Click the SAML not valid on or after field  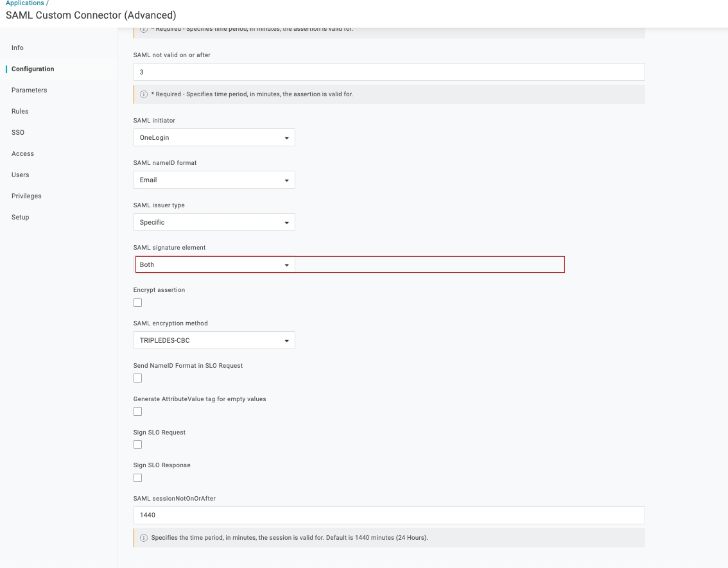(x=388, y=72)
